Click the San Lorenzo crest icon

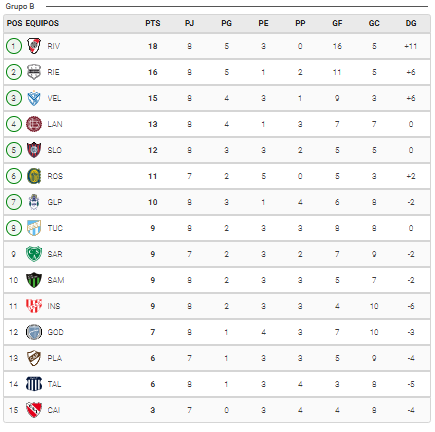pyautogui.click(x=34, y=150)
